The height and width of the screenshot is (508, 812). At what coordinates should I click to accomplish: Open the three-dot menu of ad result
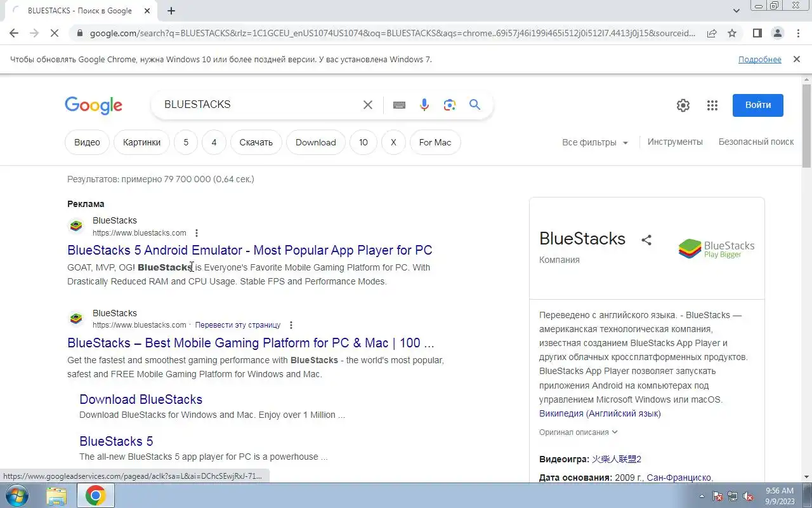pyautogui.click(x=197, y=233)
